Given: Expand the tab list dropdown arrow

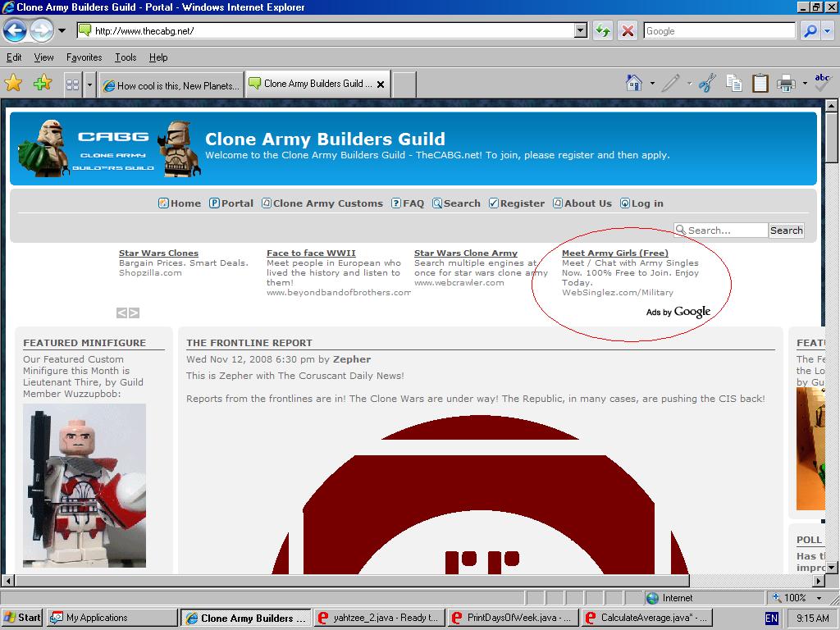Looking at the screenshot, I should point(89,84).
